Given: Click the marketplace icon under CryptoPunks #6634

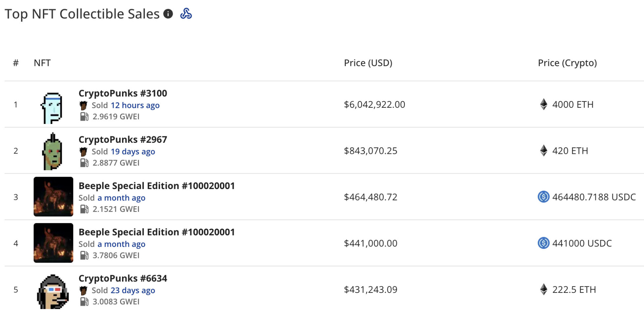Looking at the screenshot, I should tap(83, 291).
